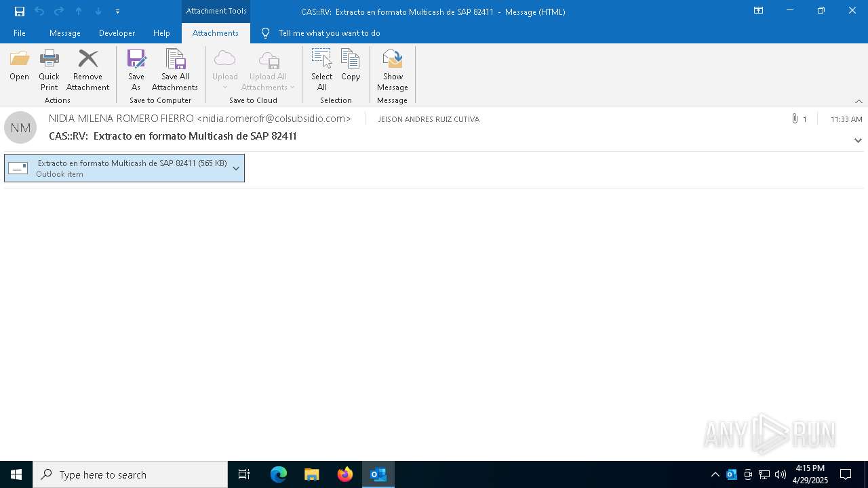Open the attachment's dropdown arrow menu
Viewport: 868px width, 488px height.
[236, 168]
